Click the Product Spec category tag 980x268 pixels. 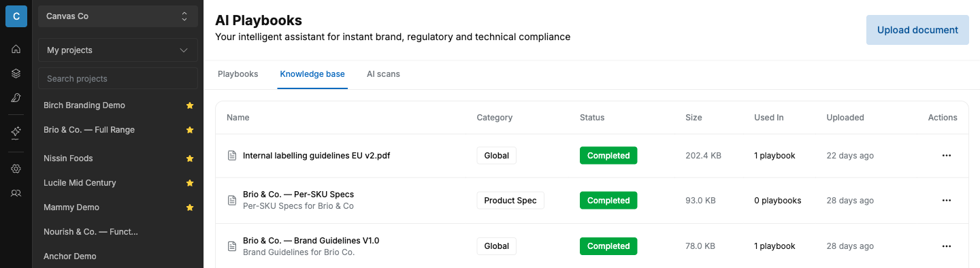(x=510, y=201)
